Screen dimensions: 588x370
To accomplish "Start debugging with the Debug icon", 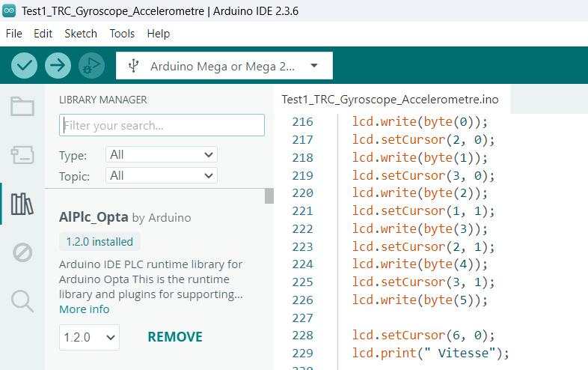I will coord(91,66).
